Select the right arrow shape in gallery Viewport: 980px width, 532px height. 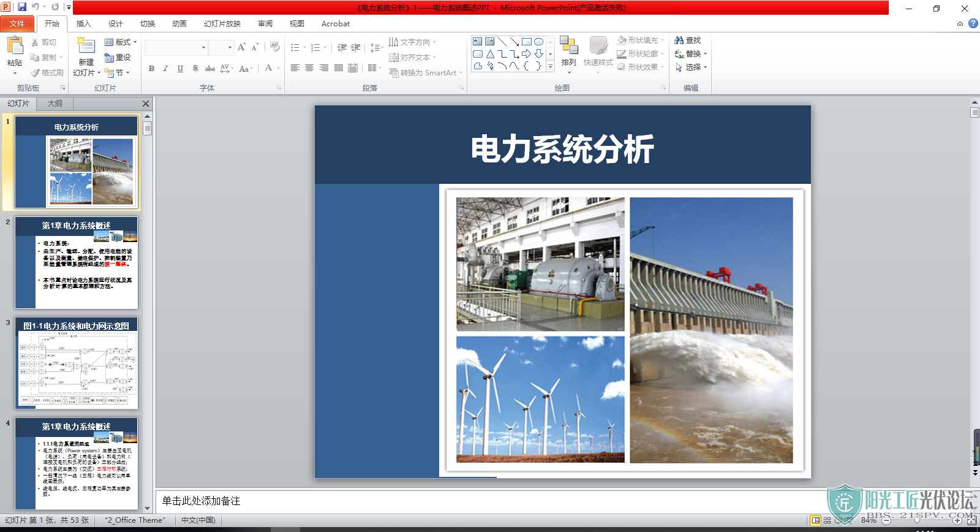click(527, 54)
